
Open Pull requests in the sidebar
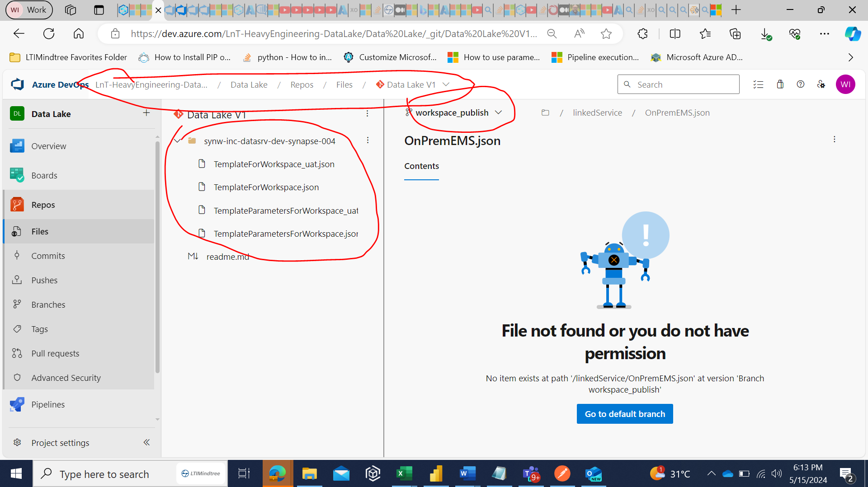pyautogui.click(x=55, y=353)
